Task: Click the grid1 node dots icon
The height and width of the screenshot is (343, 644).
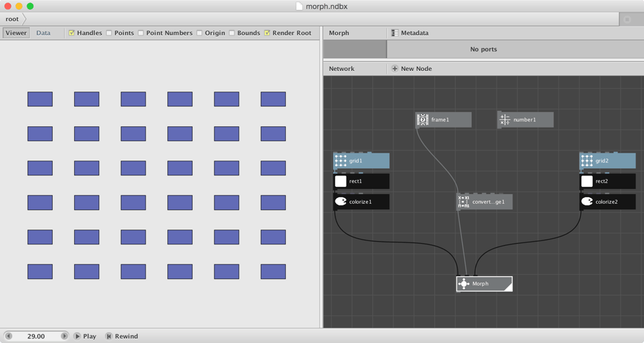Action: pyautogui.click(x=341, y=161)
